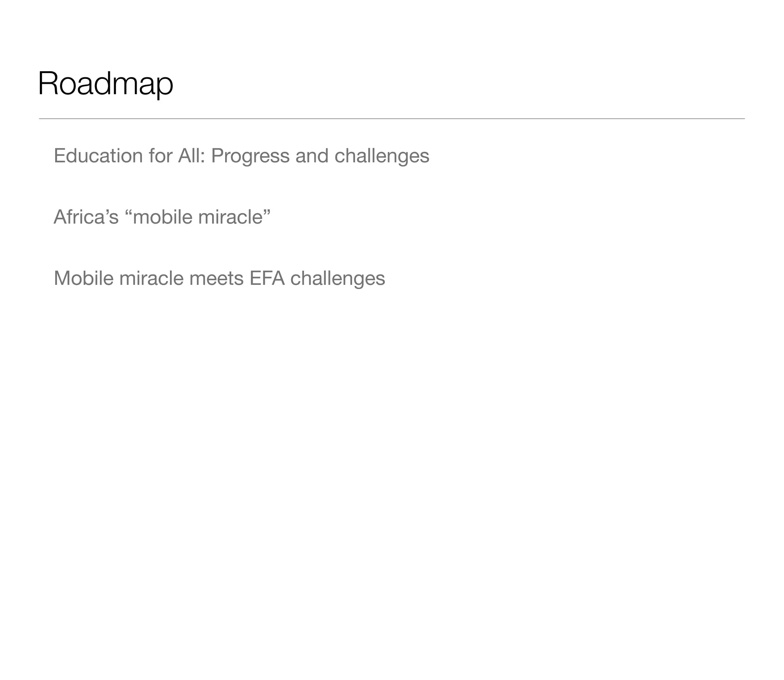
Task: Click the word 'and' in first line
Action: point(312,155)
